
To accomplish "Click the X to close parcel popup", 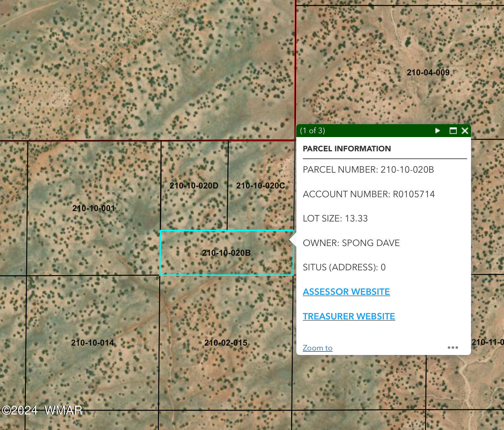I will (465, 131).
